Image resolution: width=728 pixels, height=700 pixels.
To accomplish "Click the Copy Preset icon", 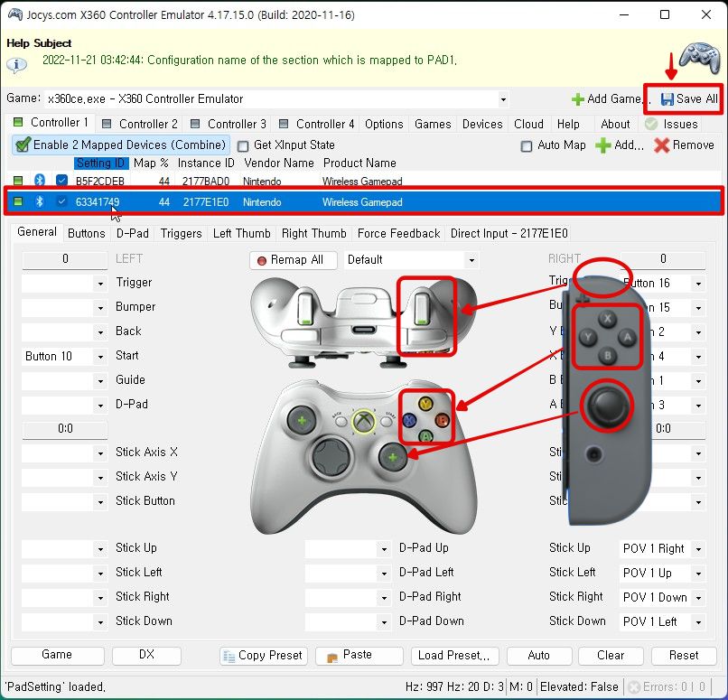I will pyautogui.click(x=229, y=656).
